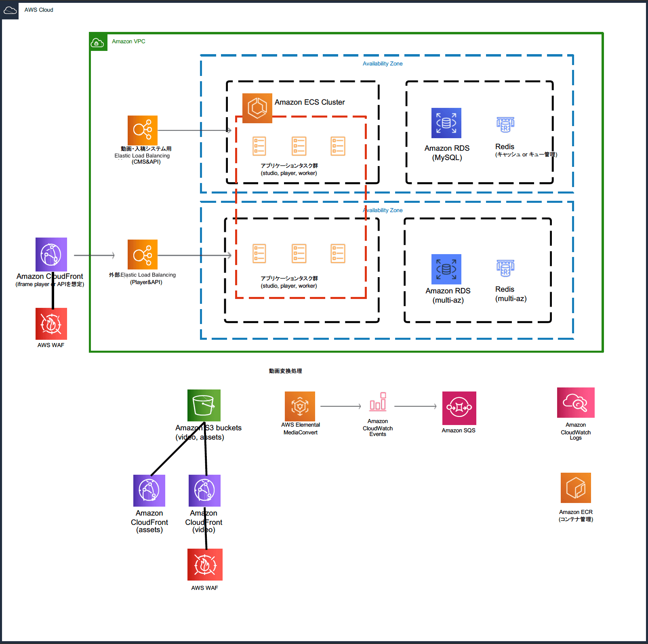Select the AWS WAF icon below the iframe CloudFront
The width and height of the screenshot is (648, 644).
tap(51, 324)
